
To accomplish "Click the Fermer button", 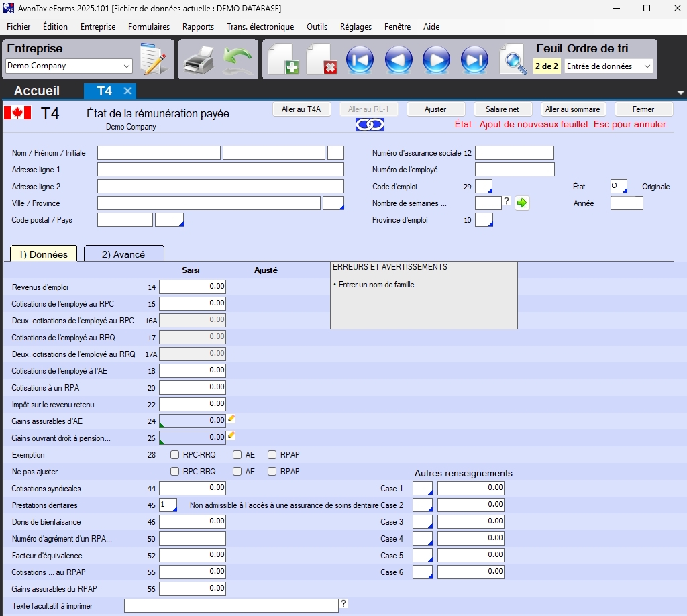I will click(x=643, y=109).
